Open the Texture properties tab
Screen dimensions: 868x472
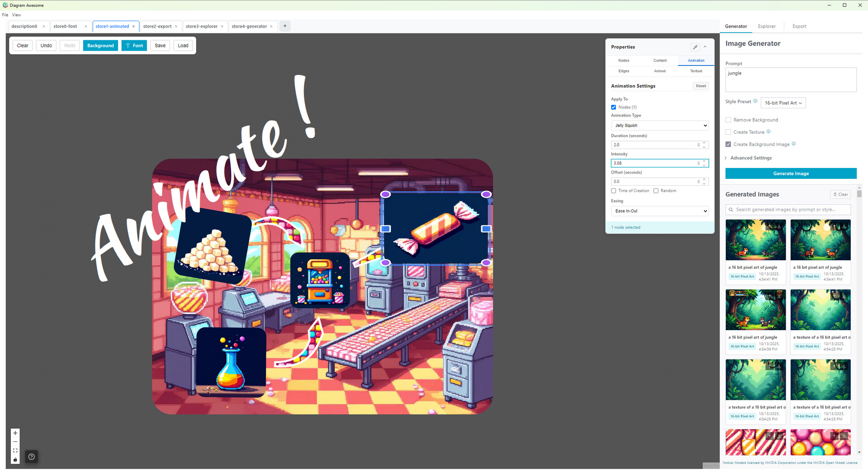696,71
